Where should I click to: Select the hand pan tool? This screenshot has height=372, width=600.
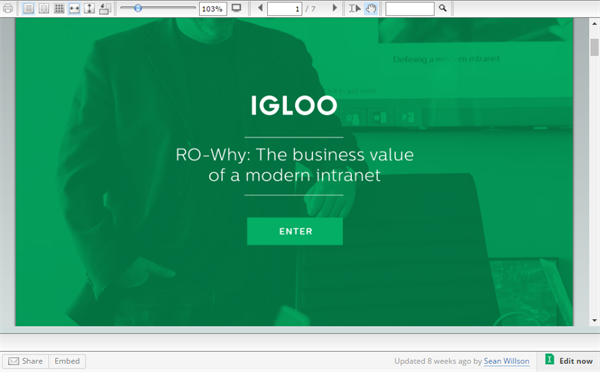371,8
